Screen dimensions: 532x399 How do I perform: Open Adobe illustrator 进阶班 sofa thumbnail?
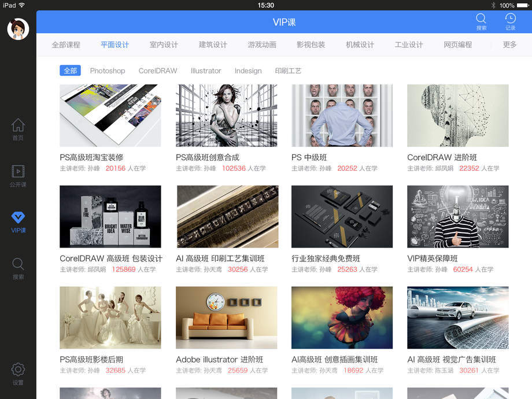point(226,317)
